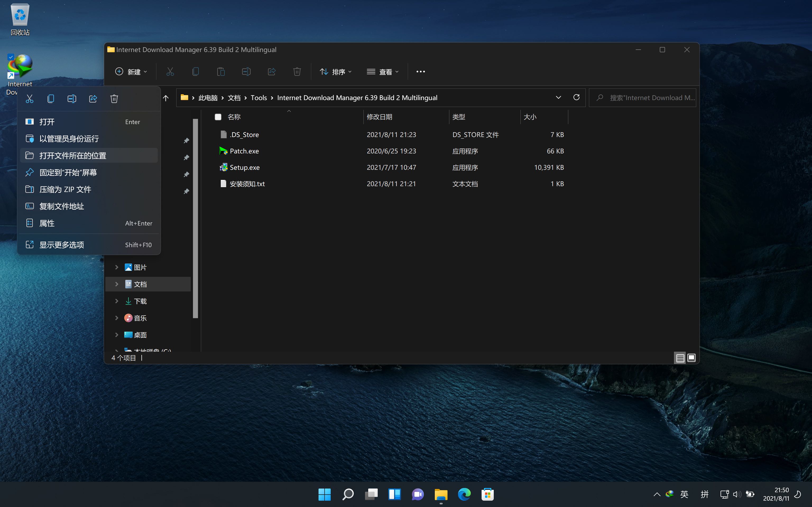The image size is (812, 507).
Task: Click the rename icon in context menu
Action: click(x=72, y=98)
